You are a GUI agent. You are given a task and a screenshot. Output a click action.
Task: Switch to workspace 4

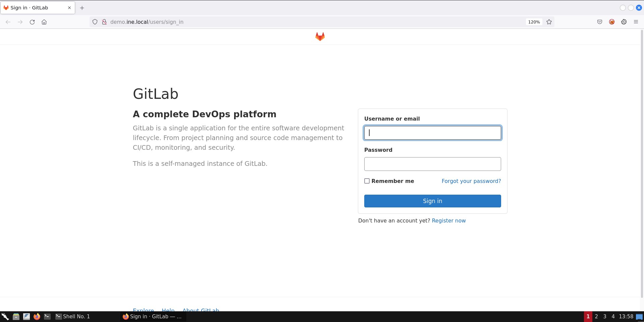613,316
